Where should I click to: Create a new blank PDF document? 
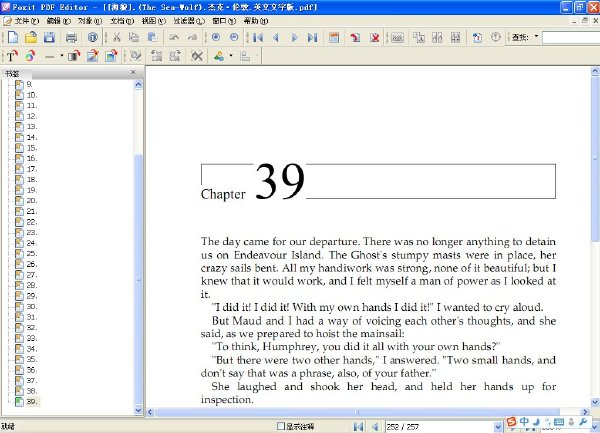click(13, 37)
